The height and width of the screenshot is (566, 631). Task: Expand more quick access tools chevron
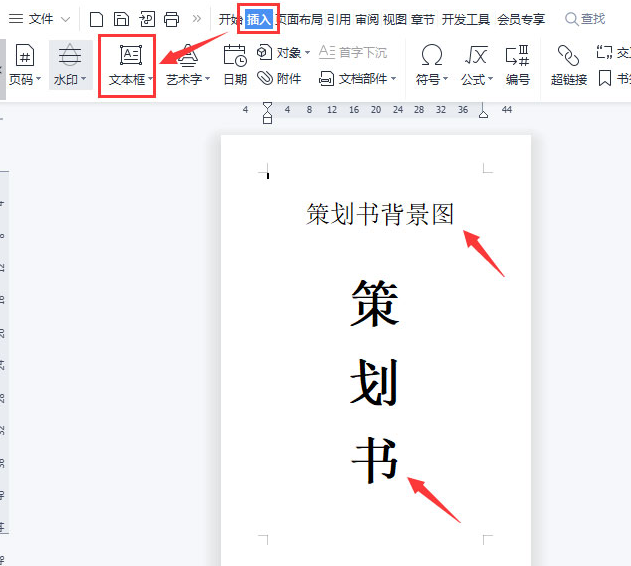click(196, 19)
